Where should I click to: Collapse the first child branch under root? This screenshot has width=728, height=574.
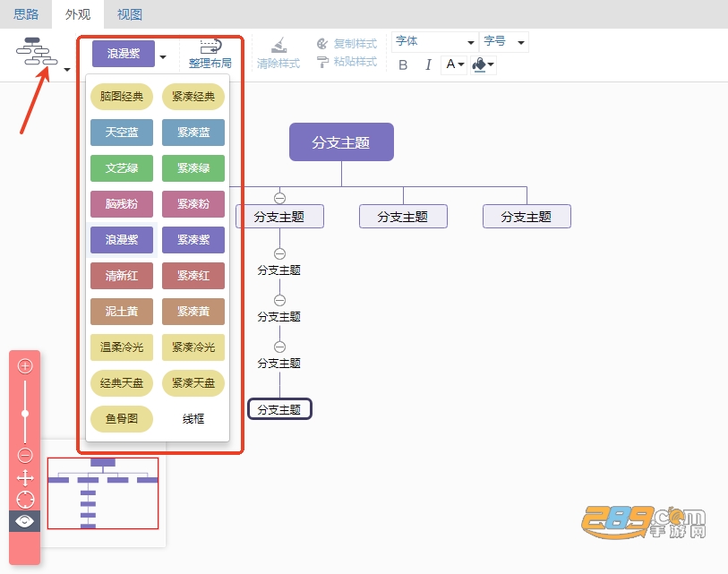279,198
